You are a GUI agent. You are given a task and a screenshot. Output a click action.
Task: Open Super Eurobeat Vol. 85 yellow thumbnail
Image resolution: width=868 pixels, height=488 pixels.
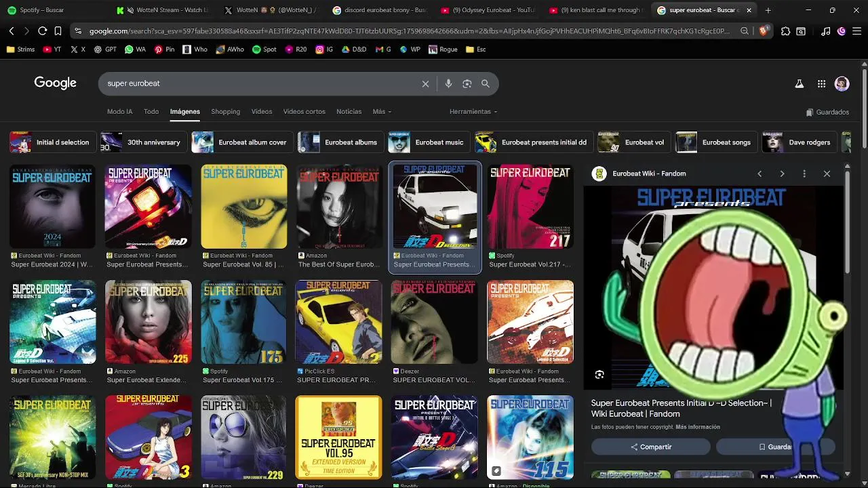(244, 207)
